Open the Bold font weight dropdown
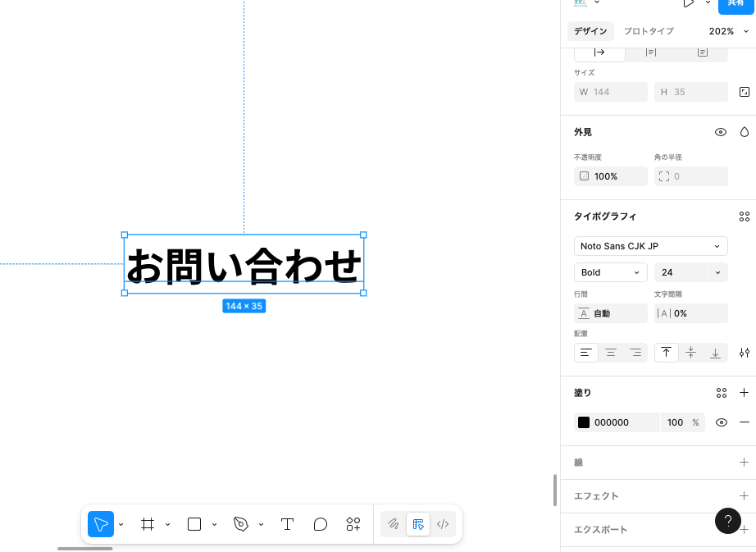Screen dimensions: 756x552 tap(610, 272)
